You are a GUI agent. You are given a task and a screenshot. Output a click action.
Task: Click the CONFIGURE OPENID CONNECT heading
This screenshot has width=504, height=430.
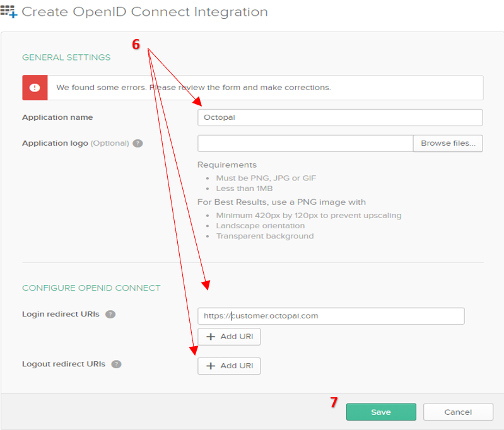coord(91,288)
